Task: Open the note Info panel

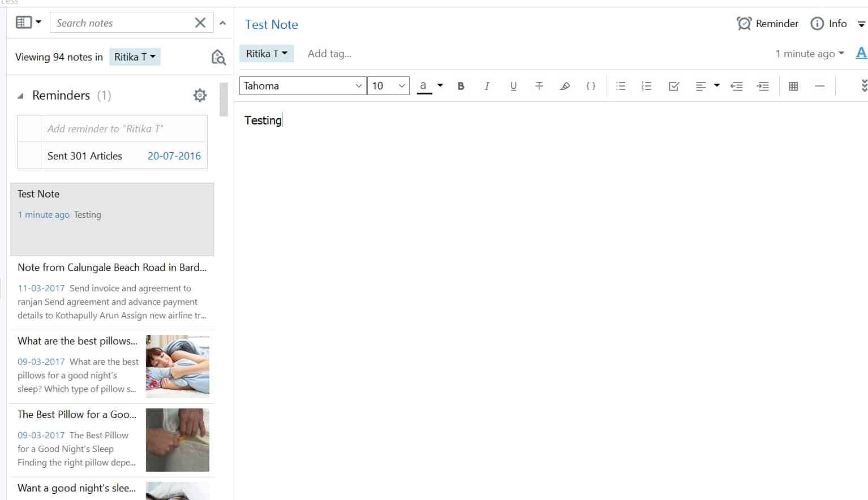Action: tap(829, 24)
